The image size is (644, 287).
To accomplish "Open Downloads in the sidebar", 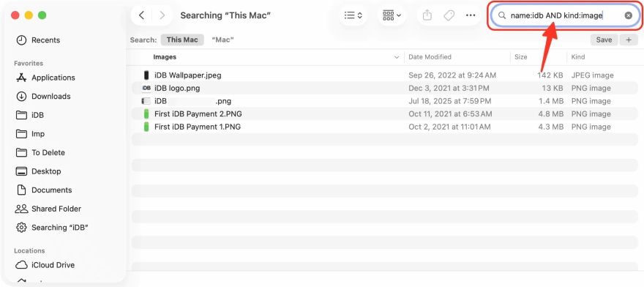I will tap(51, 96).
